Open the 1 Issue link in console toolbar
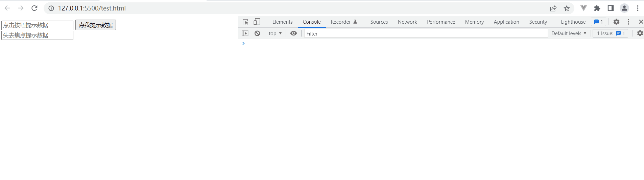Screen dimensions: 644x180 611,33
